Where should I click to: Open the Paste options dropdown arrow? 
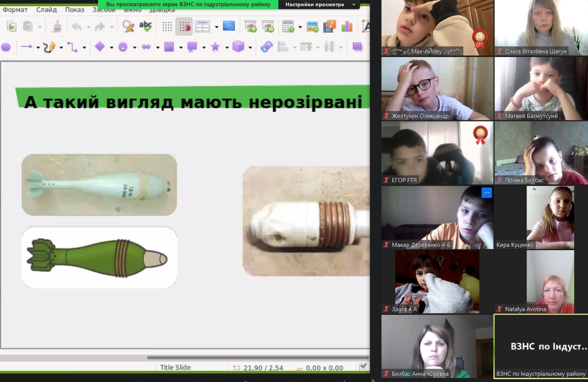point(39,27)
